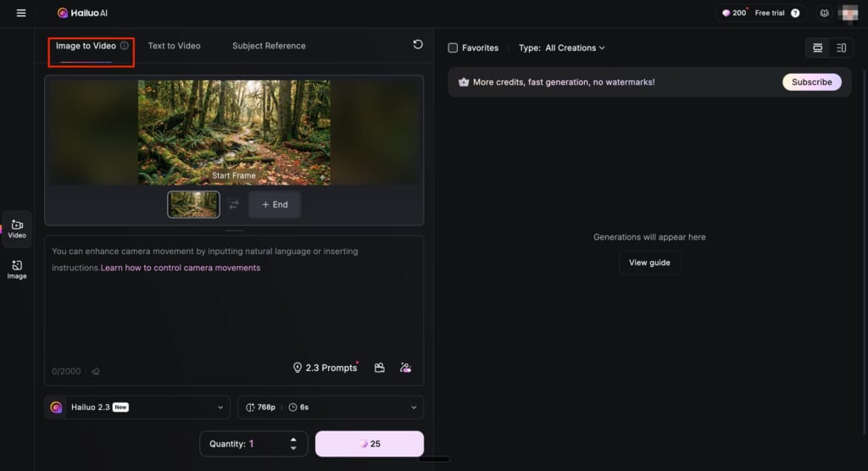The width and height of the screenshot is (868, 471).
Task: Click the gift icon in the subscribe banner
Action: click(x=464, y=82)
